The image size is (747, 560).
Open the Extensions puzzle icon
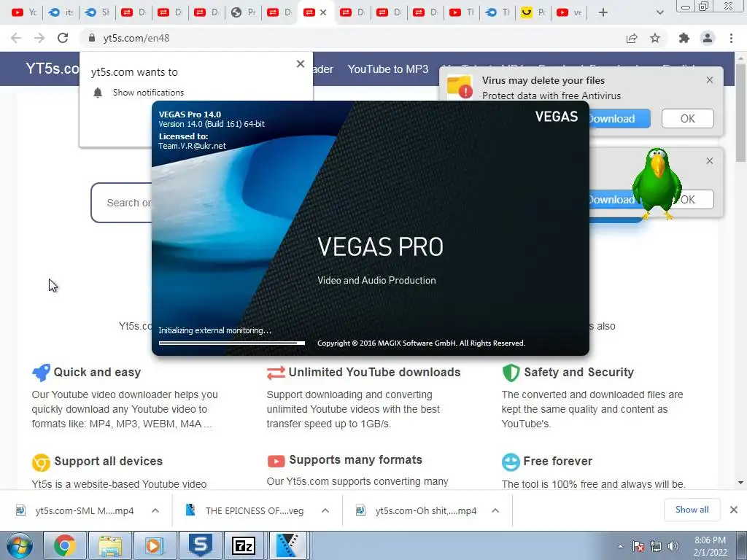(684, 38)
